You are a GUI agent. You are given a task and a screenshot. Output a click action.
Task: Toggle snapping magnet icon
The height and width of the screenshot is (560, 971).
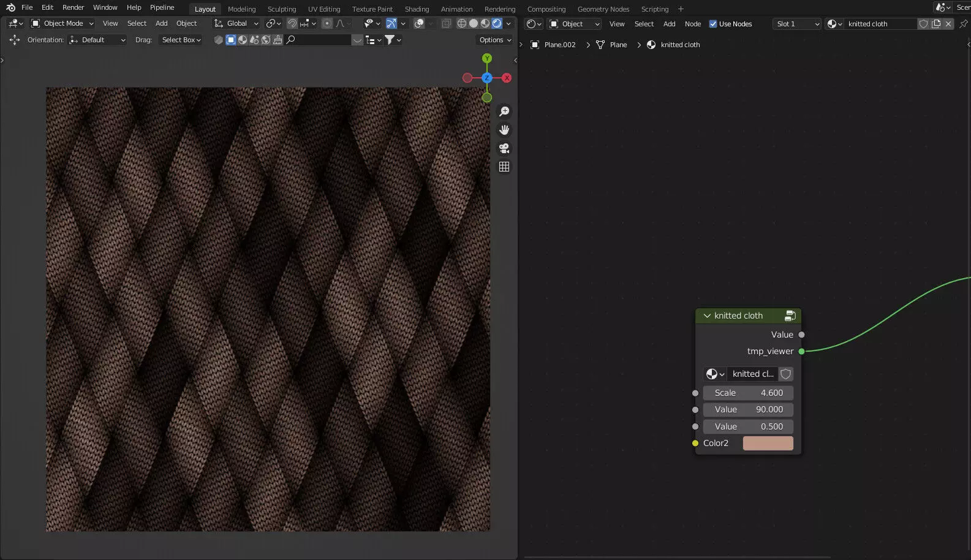(x=292, y=23)
